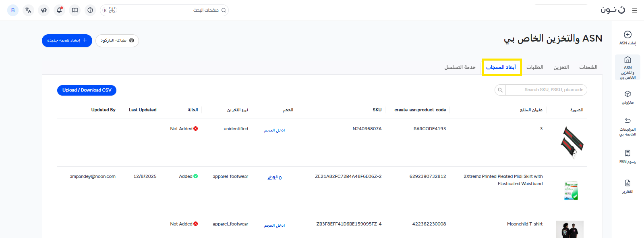Viewport: 644px width, 238px height.
Task: Click the user avatar B icon
Action: click(x=13, y=10)
